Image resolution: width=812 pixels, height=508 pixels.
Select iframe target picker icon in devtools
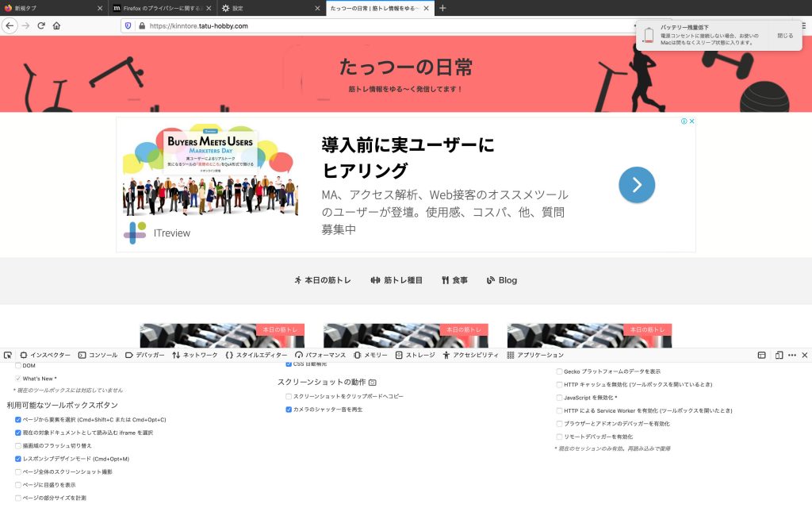click(762, 355)
